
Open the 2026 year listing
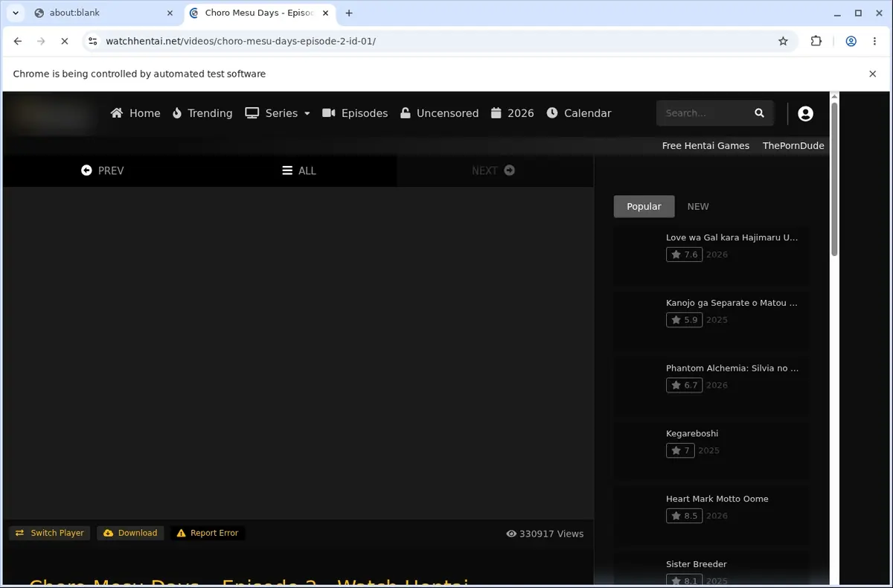coord(513,113)
